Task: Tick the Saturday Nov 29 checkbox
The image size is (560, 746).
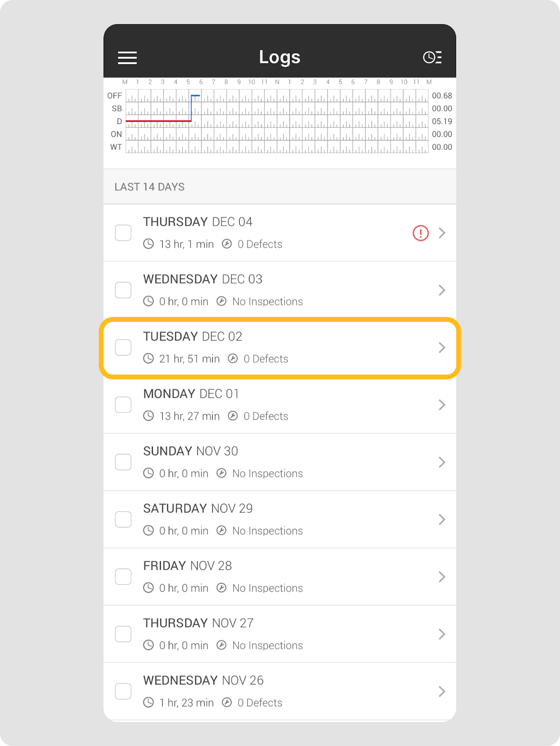Action: click(123, 519)
